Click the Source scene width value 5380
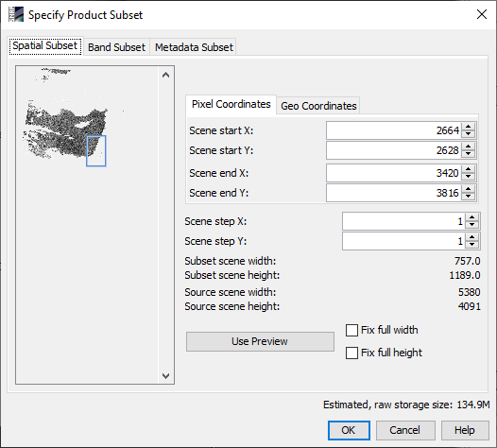The height and width of the screenshot is (448, 497). point(469,292)
